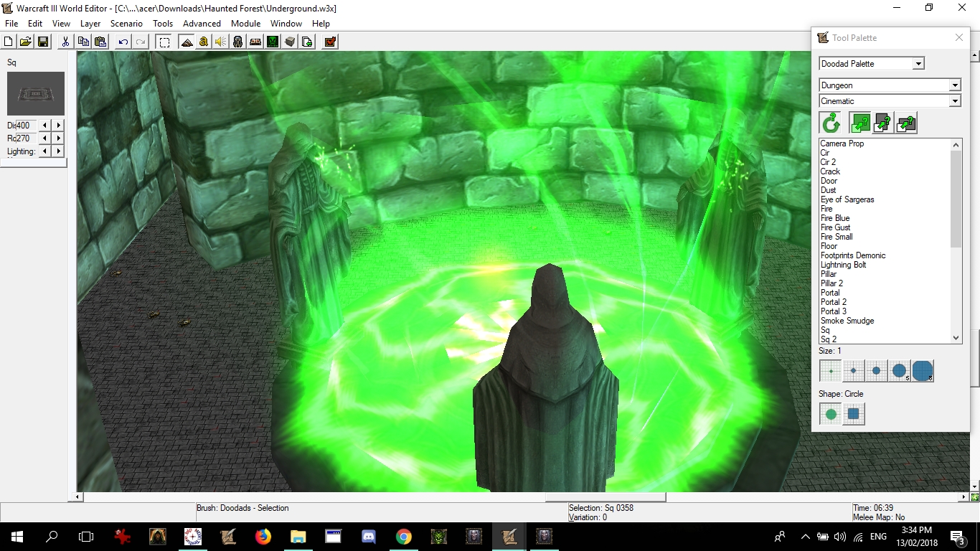Paste with the clipboard icon
The height and width of the screenshot is (551, 980).
click(100, 42)
